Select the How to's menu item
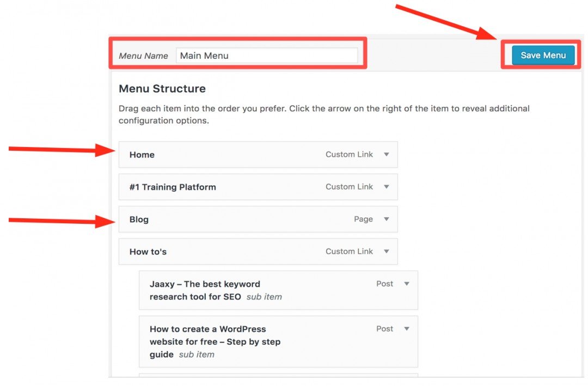This screenshot has width=588, height=386. (x=148, y=252)
